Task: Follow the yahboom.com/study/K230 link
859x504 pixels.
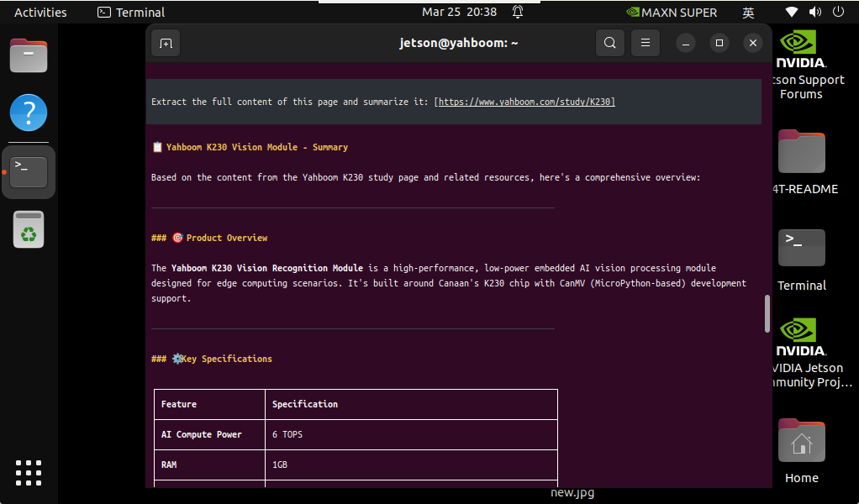Action: pos(526,102)
